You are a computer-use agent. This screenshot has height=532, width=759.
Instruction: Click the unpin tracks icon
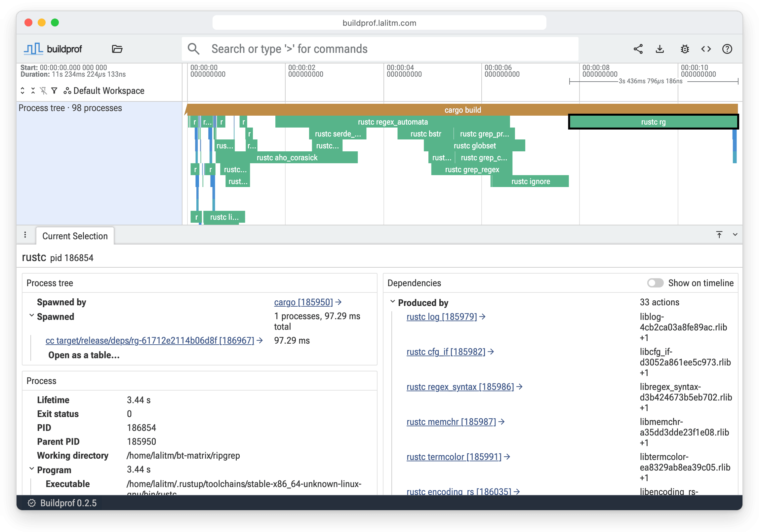click(x=43, y=91)
